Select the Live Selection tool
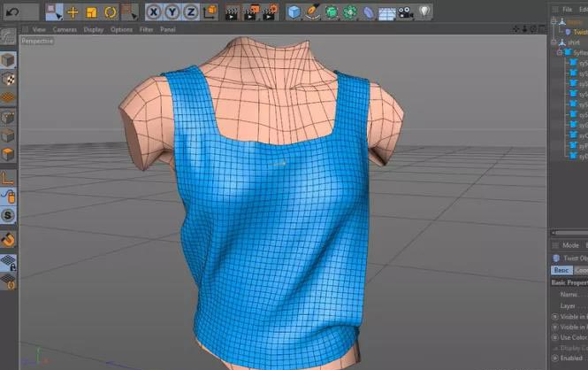This screenshot has height=370, width=588. coord(54,12)
